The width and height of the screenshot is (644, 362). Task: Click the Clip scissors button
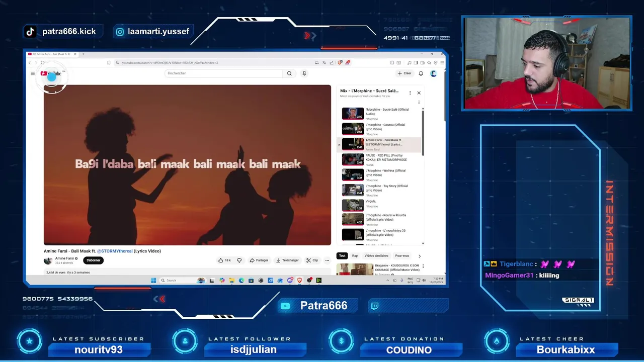[x=312, y=260]
